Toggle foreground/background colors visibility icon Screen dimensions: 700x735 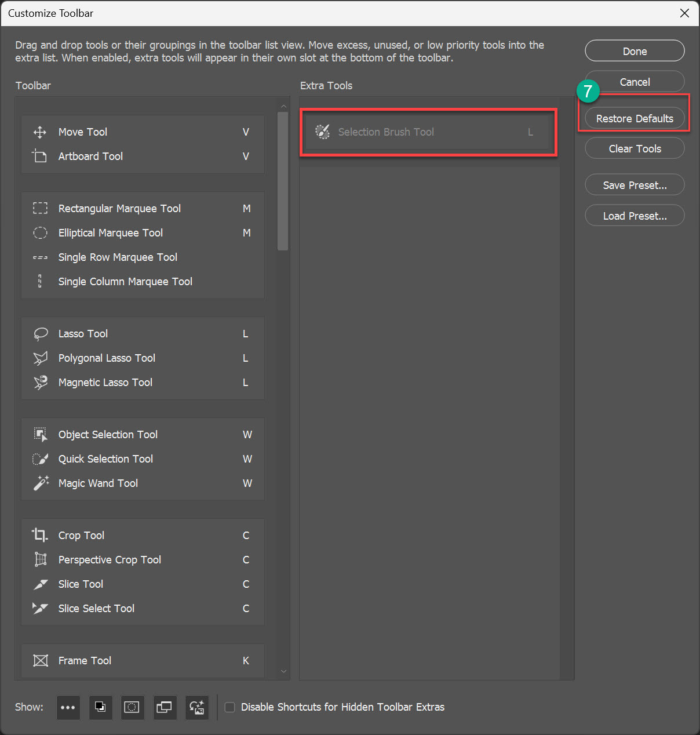pos(100,707)
